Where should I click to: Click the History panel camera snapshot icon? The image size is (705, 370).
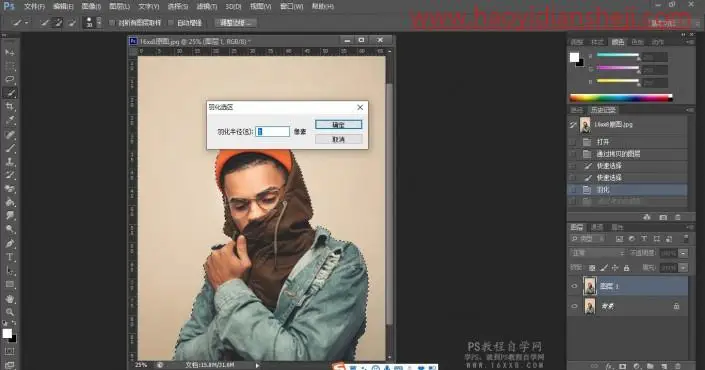click(663, 217)
